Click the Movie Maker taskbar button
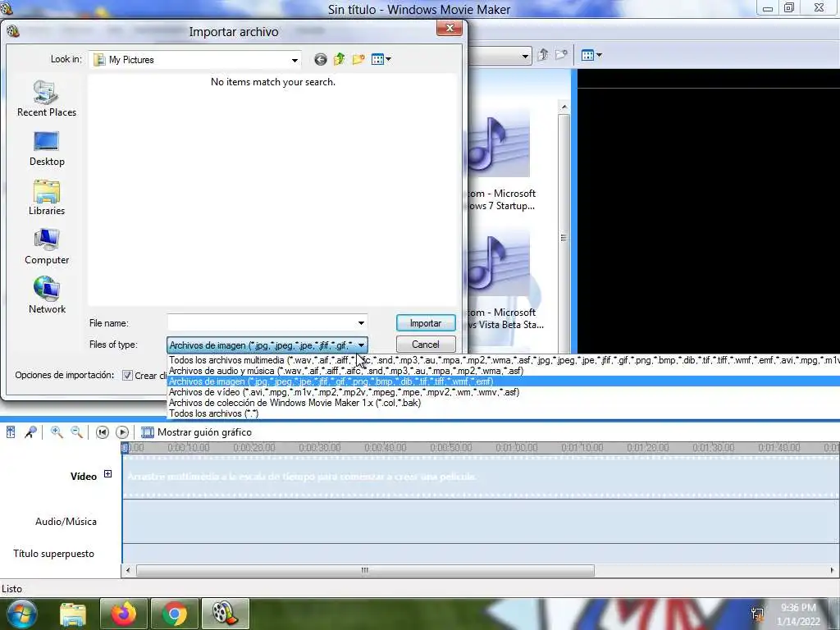This screenshot has width=840, height=630. tap(226, 614)
